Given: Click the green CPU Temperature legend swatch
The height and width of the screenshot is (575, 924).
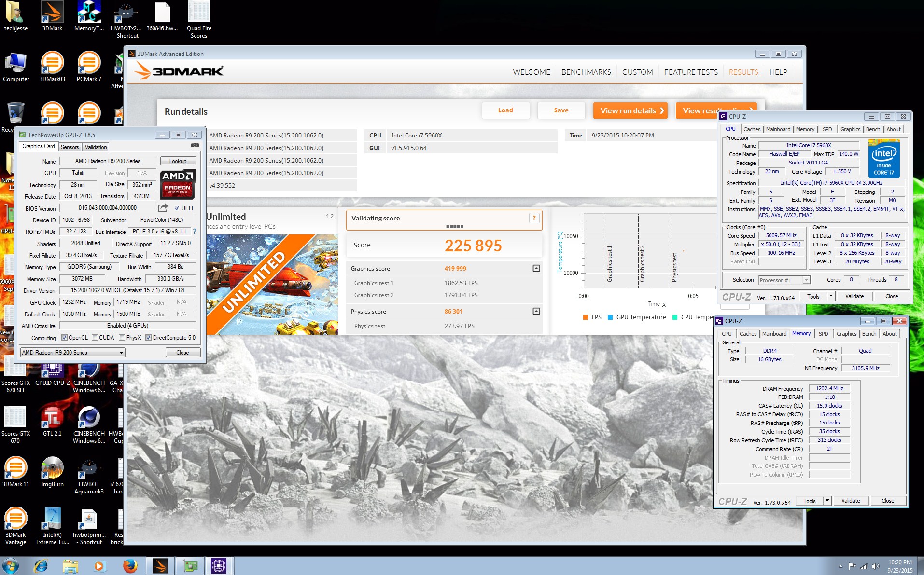Looking at the screenshot, I should (x=675, y=317).
